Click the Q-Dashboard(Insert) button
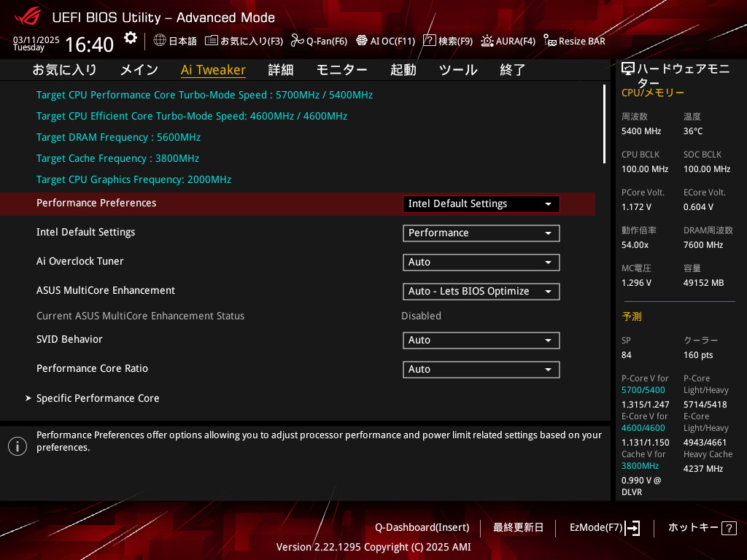The height and width of the screenshot is (560, 747). point(422,527)
